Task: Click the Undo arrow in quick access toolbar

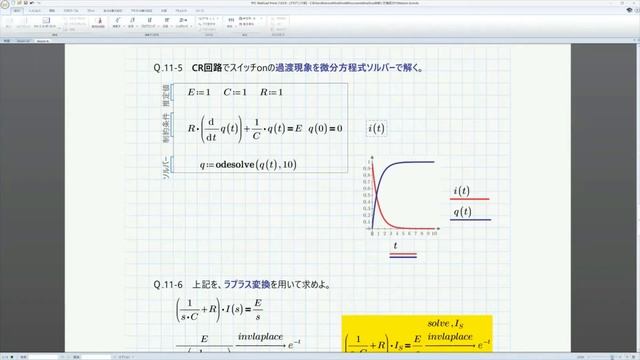Action: (x=31, y=3)
